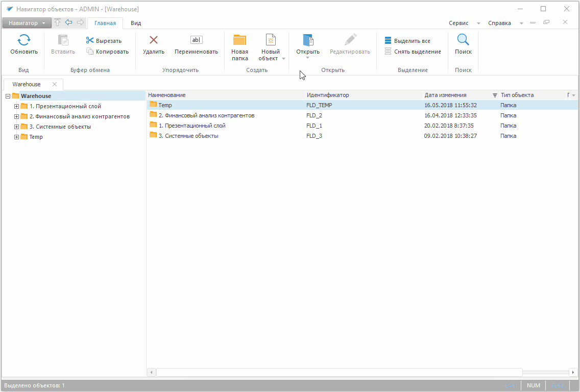This screenshot has width=580, height=392.
Task: Switch to the Главная ribbon tab
Action: (105, 23)
